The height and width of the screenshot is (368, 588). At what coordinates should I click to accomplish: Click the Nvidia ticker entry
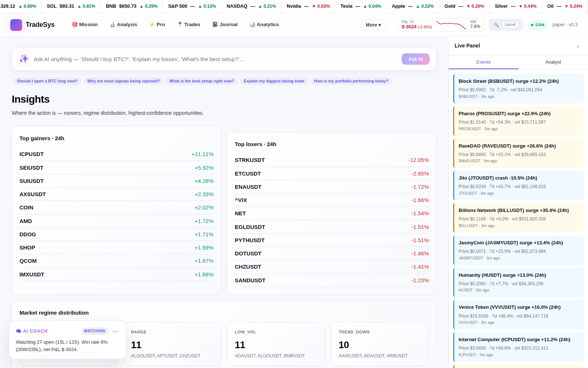pos(308,6)
